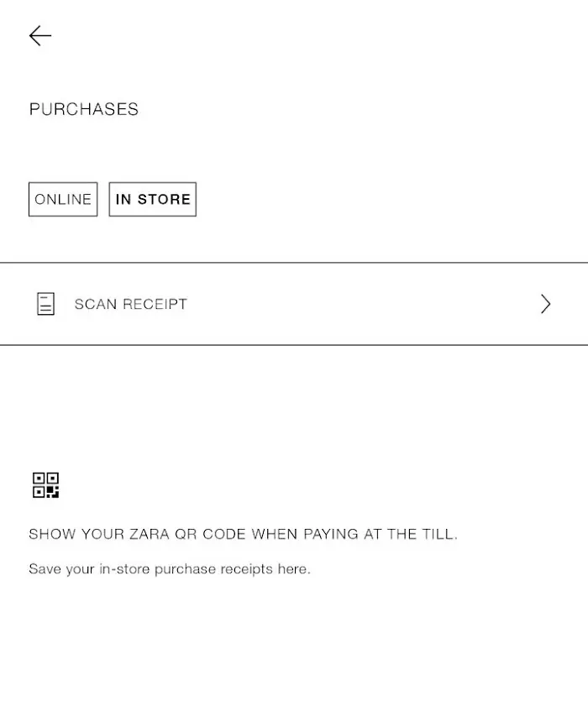Open the right chevron on Scan Receipt
588x701 pixels.
coord(546,304)
